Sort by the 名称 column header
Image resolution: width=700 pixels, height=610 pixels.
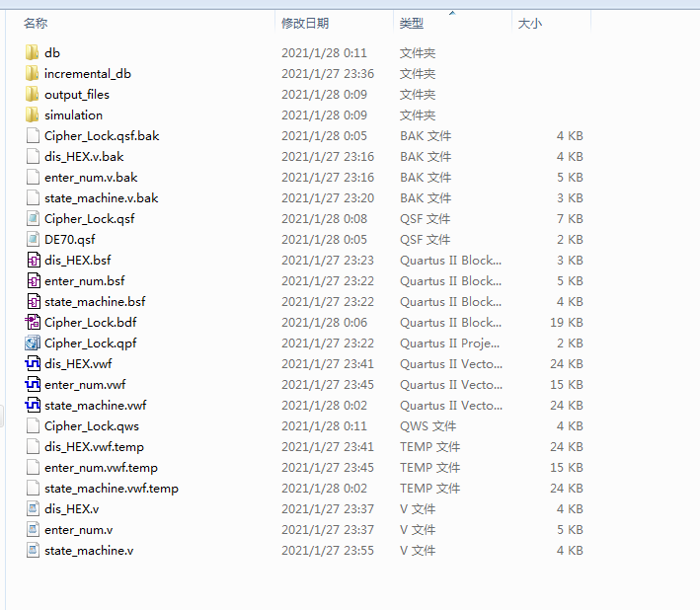coord(36,24)
